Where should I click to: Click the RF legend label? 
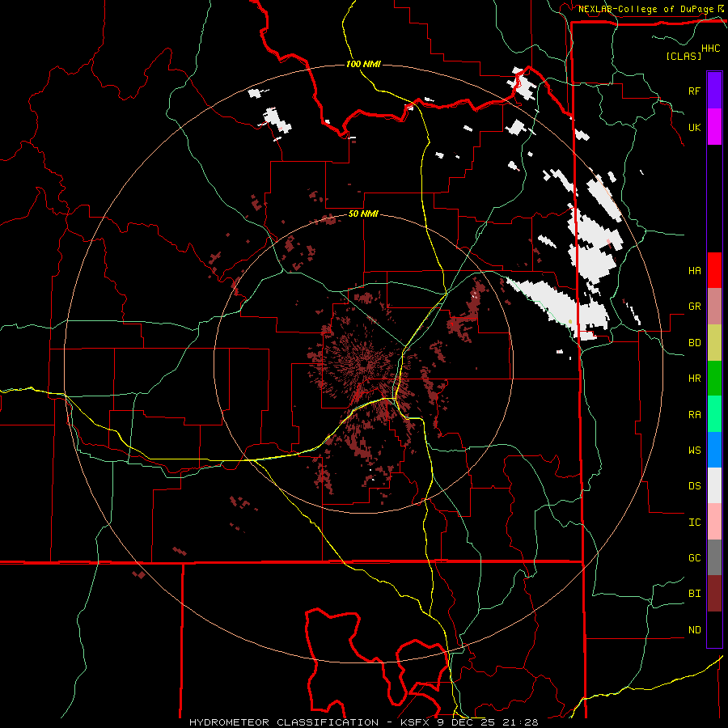click(x=694, y=91)
